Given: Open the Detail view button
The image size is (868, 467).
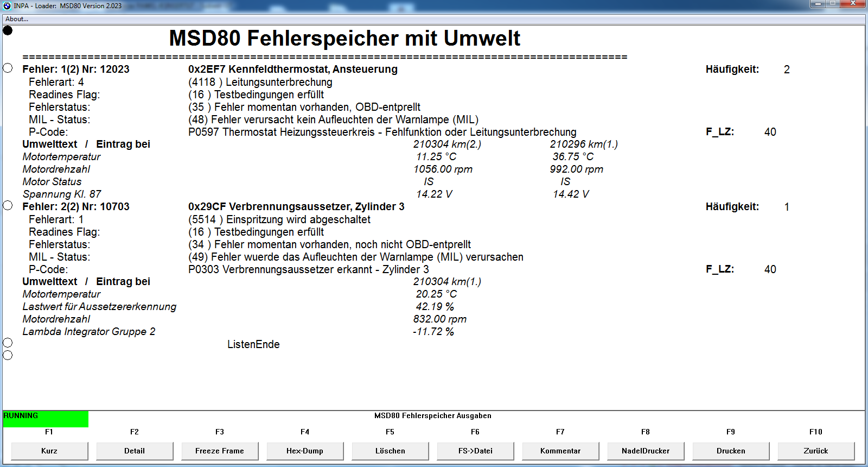Looking at the screenshot, I should tap(135, 451).
